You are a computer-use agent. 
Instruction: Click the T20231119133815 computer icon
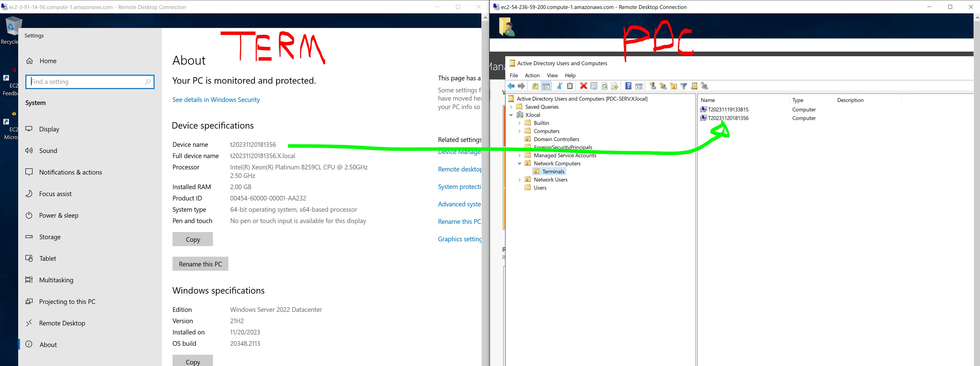pos(703,109)
